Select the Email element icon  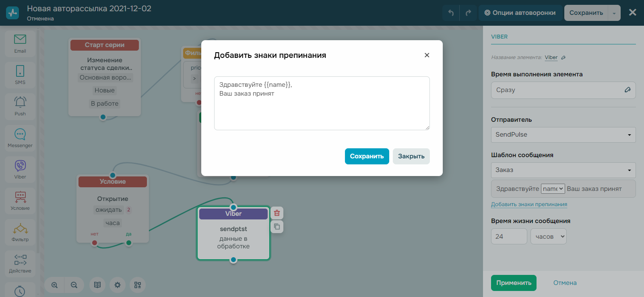(x=20, y=43)
